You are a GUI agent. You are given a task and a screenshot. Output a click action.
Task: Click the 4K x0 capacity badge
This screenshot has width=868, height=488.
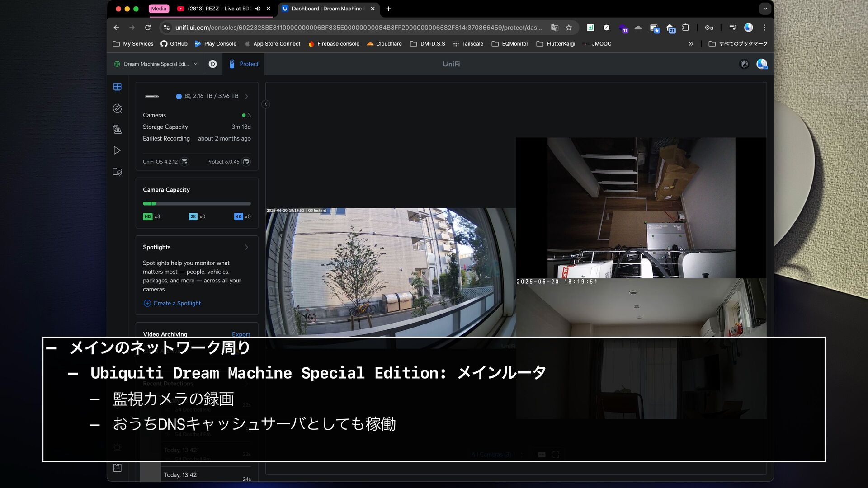[242, 216]
